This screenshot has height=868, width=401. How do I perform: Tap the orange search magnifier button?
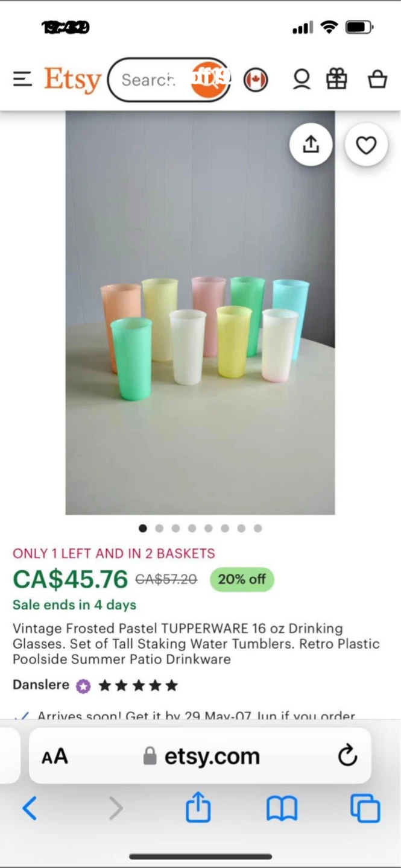[209, 79]
